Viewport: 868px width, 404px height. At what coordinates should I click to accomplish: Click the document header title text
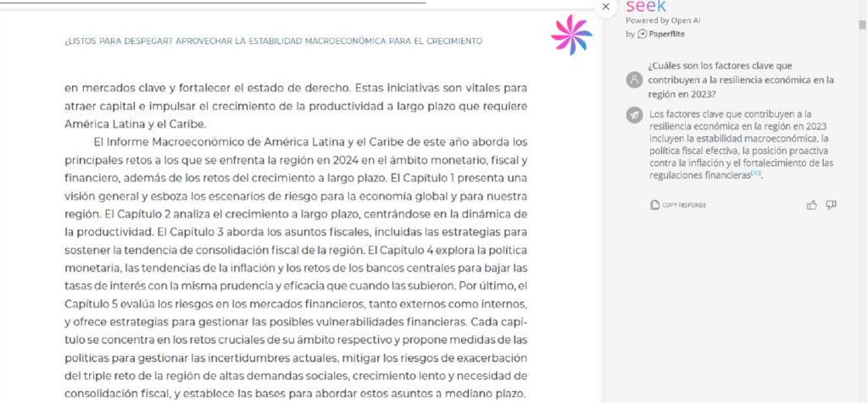click(273, 41)
